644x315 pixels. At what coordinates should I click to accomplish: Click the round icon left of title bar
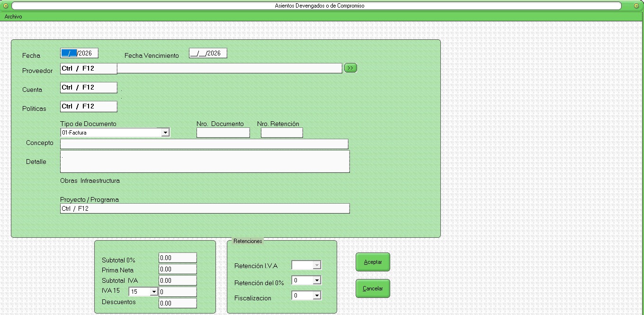(x=6, y=6)
